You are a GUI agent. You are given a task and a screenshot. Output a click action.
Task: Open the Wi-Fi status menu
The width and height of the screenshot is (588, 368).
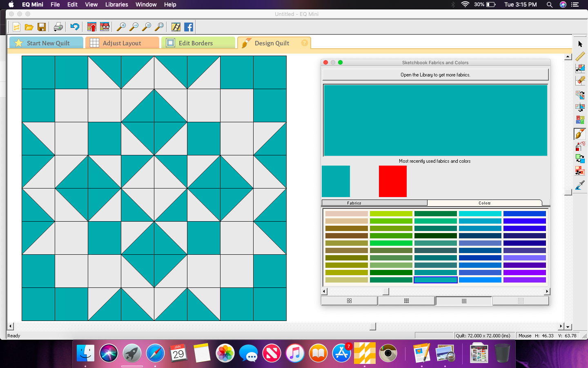pos(465,4)
